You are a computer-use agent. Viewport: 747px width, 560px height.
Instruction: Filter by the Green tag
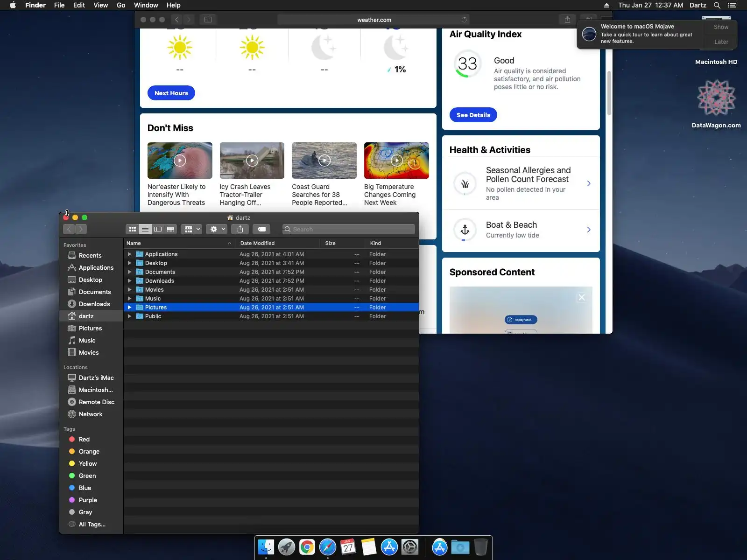91,476
